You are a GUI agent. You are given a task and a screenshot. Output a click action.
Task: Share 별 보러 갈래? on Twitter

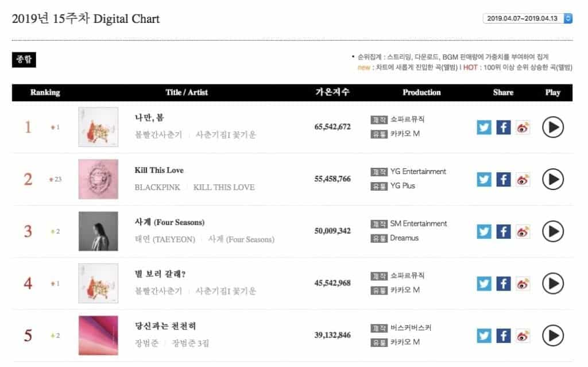coord(484,284)
